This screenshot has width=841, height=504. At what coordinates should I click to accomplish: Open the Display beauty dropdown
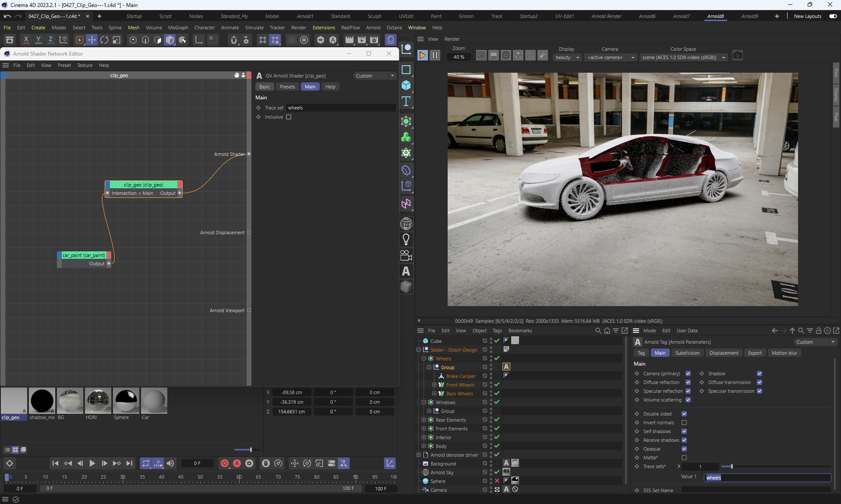point(567,57)
